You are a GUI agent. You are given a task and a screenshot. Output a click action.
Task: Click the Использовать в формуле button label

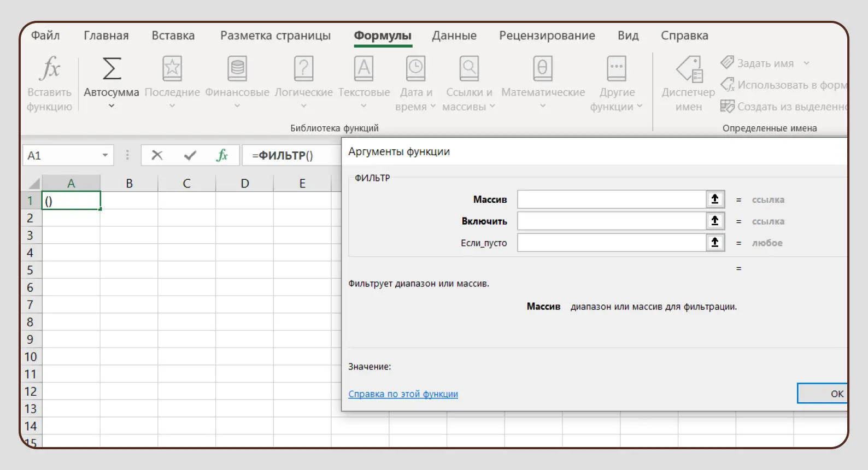tap(792, 85)
